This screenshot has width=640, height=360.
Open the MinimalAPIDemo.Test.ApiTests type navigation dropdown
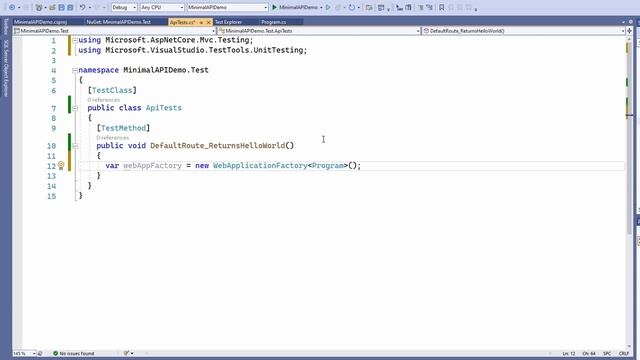319,31
